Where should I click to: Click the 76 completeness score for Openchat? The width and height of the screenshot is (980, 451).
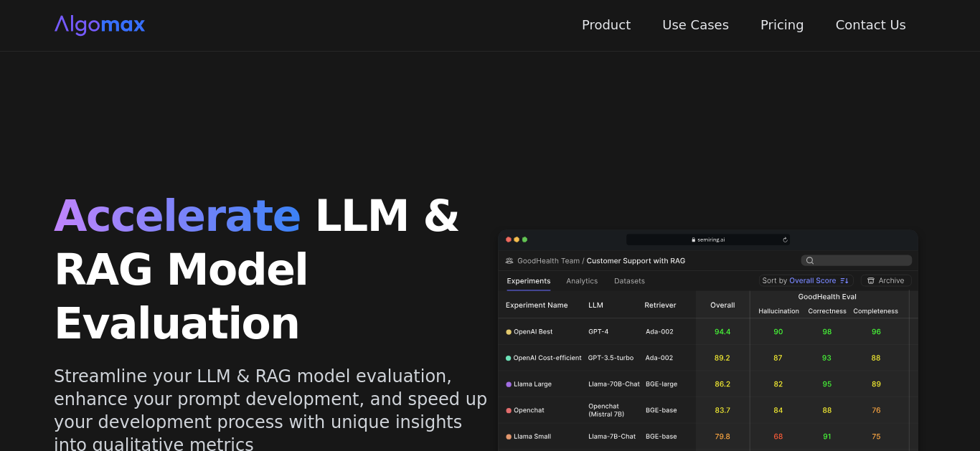[x=876, y=410]
